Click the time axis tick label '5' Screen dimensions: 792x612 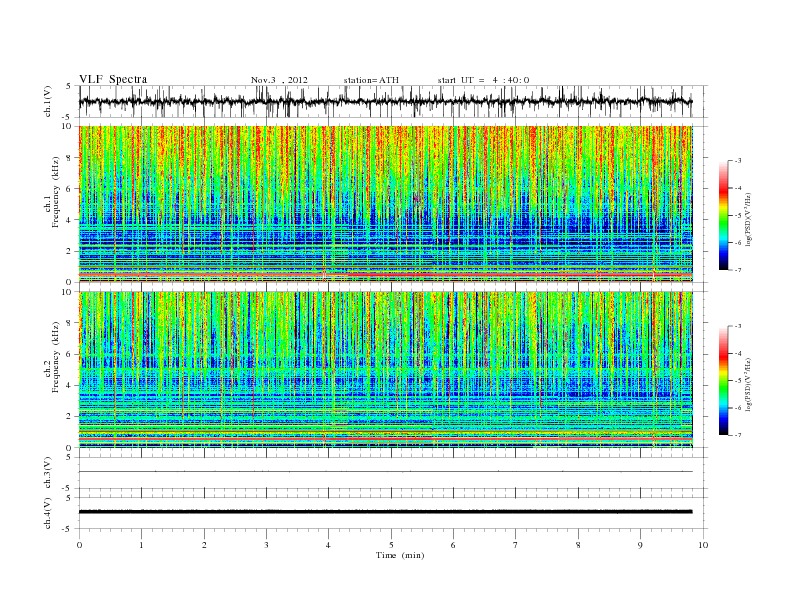pyautogui.click(x=391, y=545)
